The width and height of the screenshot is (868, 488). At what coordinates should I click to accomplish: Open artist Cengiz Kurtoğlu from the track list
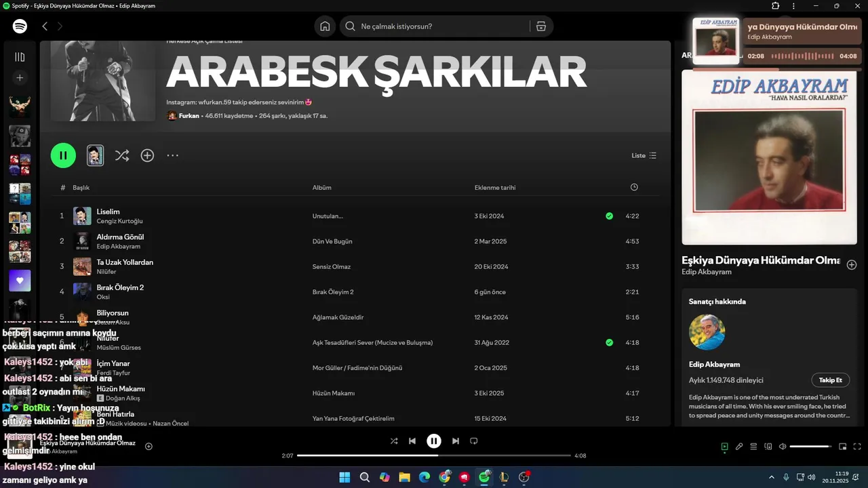[x=119, y=221]
